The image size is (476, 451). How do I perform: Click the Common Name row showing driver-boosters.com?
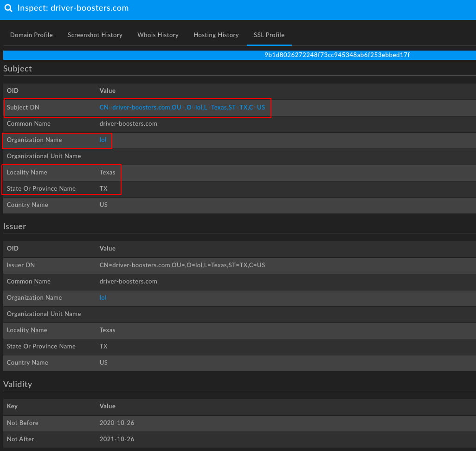(x=128, y=123)
